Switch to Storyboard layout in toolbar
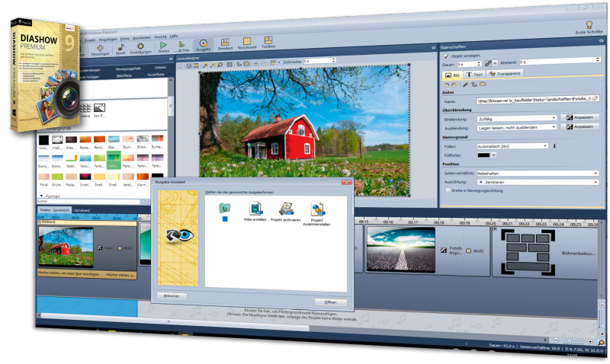This screenshot has width=610, height=364. point(246,43)
